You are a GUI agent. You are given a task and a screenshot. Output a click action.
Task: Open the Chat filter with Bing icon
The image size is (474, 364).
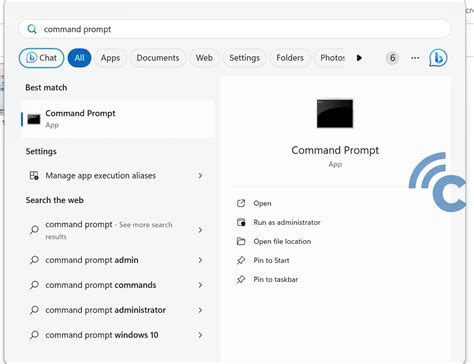click(x=41, y=58)
